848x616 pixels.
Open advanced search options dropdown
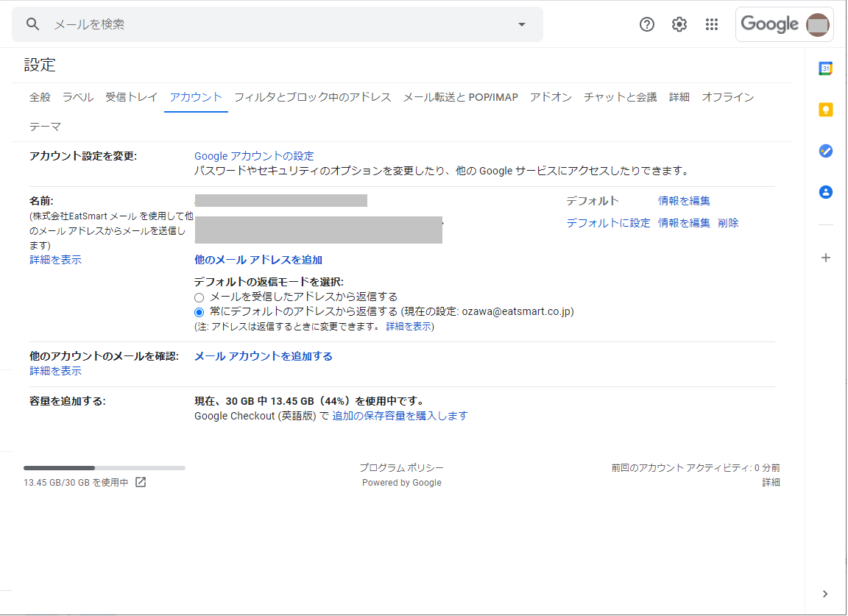(x=521, y=24)
